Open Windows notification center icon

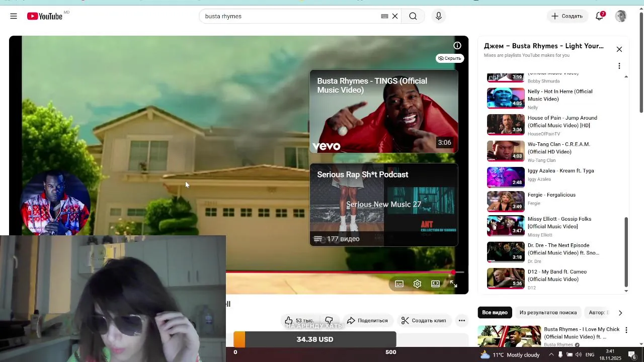(632, 354)
